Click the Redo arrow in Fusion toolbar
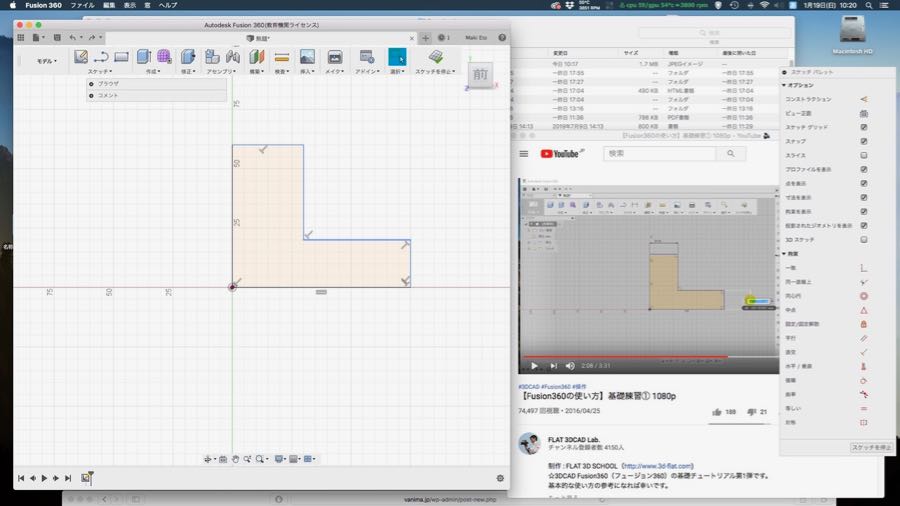The width and height of the screenshot is (900, 506). tap(92, 37)
